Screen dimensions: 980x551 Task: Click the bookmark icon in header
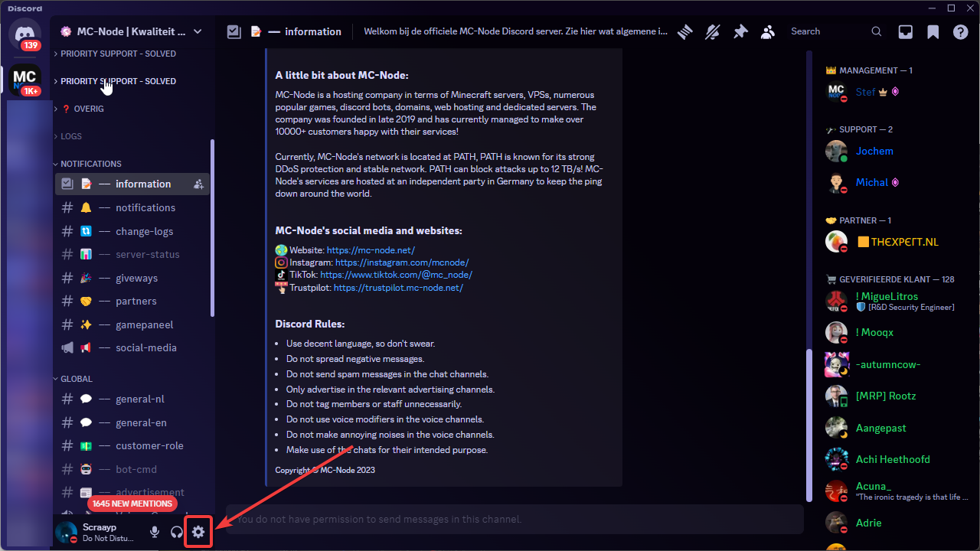[933, 31]
